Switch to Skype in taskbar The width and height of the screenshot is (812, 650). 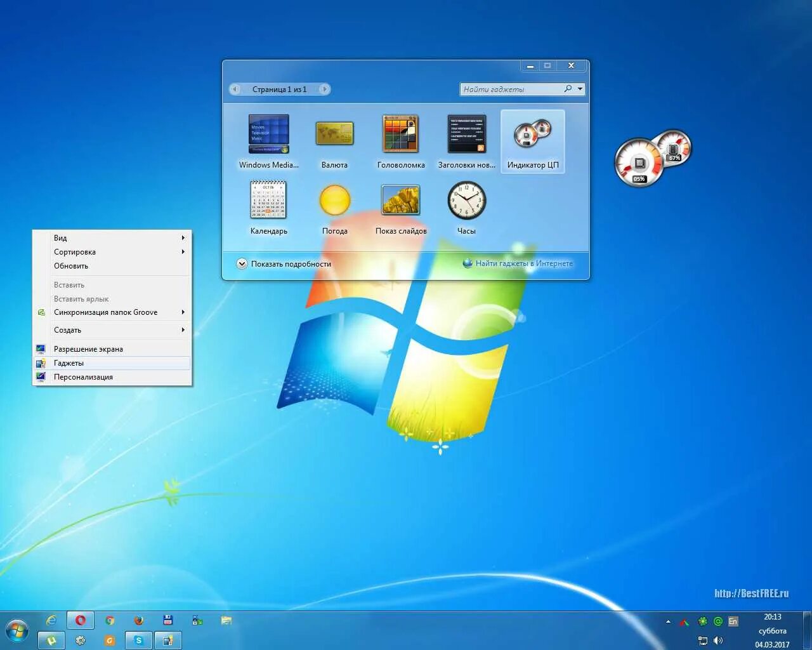pos(139,640)
